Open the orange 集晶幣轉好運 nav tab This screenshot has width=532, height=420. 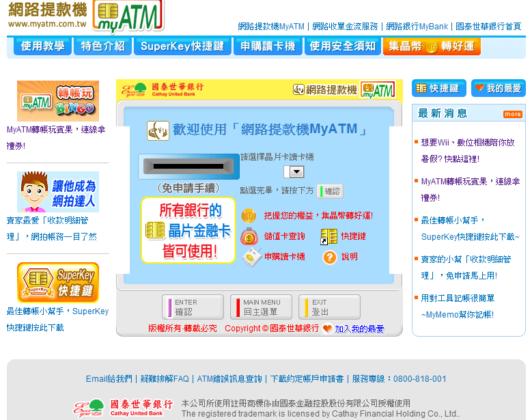432,46
